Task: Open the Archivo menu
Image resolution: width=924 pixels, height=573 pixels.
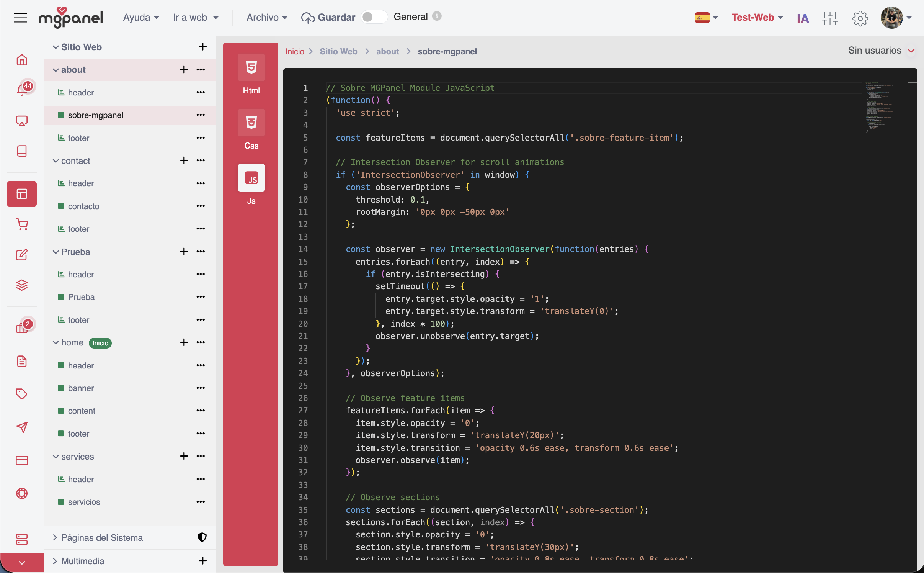Action: click(x=266, y=18)
